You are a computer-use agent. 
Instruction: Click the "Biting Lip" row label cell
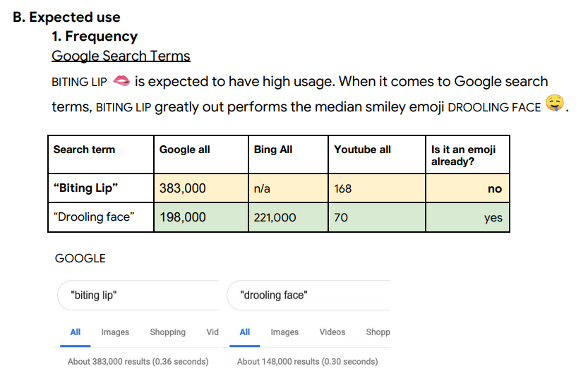click(x=101, y=188)
